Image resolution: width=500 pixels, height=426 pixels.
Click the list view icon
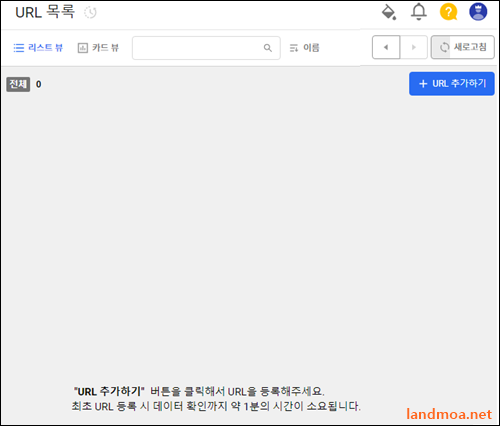[x=19, y=48]
